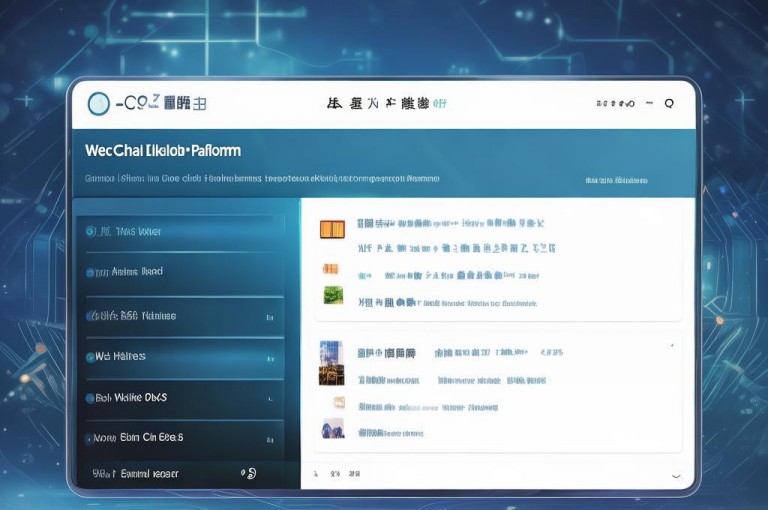768x510 pixels.
Task: Open the green foliage thumbnail
Action: click(x=334, y=295)
